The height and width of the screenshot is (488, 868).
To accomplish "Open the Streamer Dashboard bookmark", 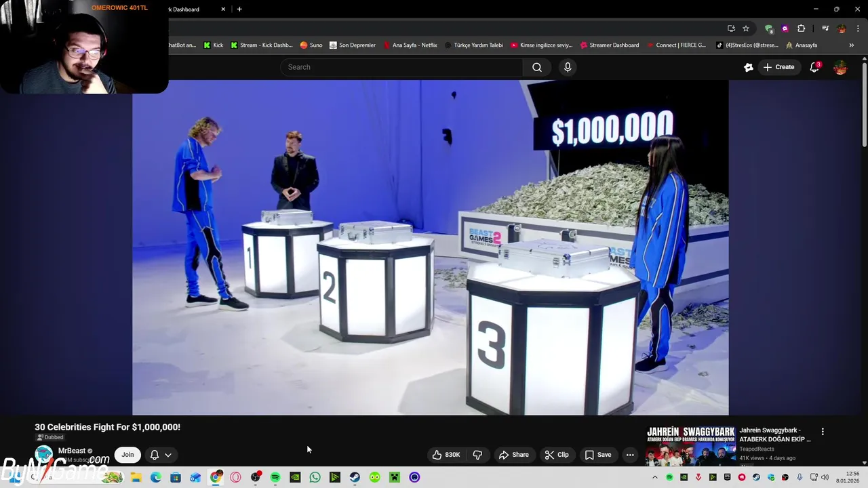I will coord(610,45).
